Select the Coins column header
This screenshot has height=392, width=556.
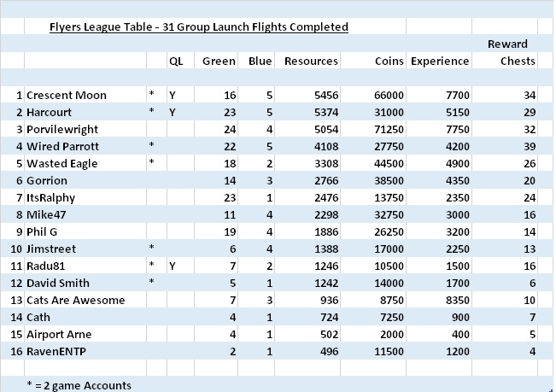(x=389, y=61)
